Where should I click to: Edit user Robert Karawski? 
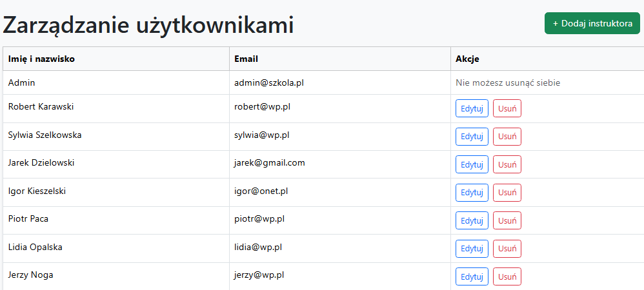(x=472, y=108)
